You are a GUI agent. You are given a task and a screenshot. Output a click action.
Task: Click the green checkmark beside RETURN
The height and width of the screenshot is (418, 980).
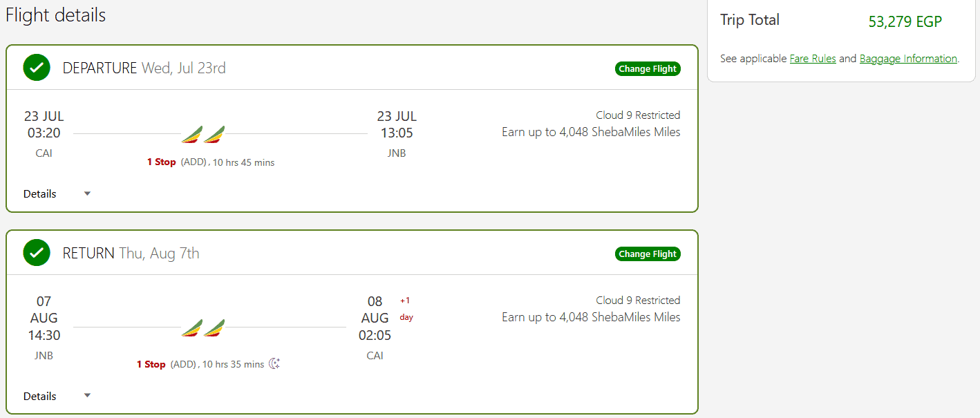pos(37,253)
